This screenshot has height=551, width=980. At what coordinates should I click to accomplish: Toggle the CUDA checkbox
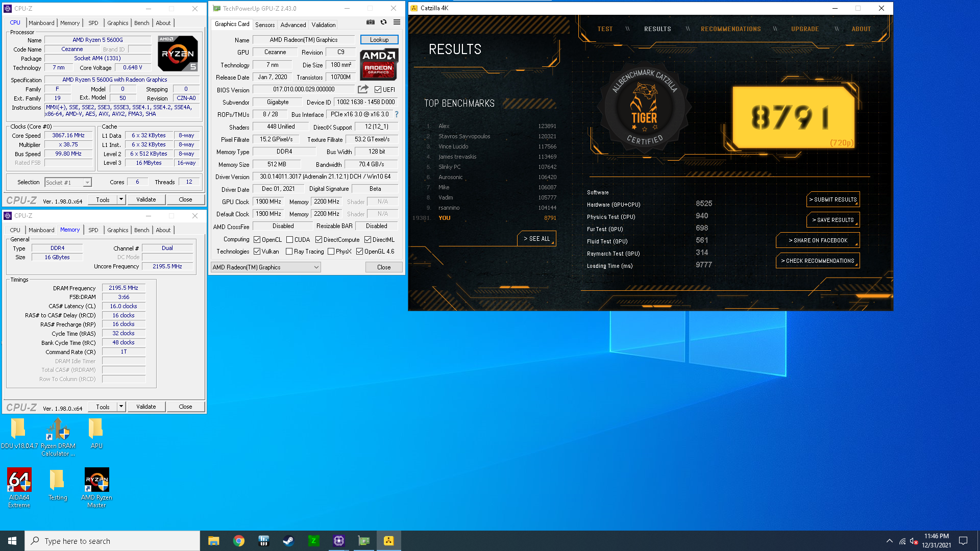[290, 240]
